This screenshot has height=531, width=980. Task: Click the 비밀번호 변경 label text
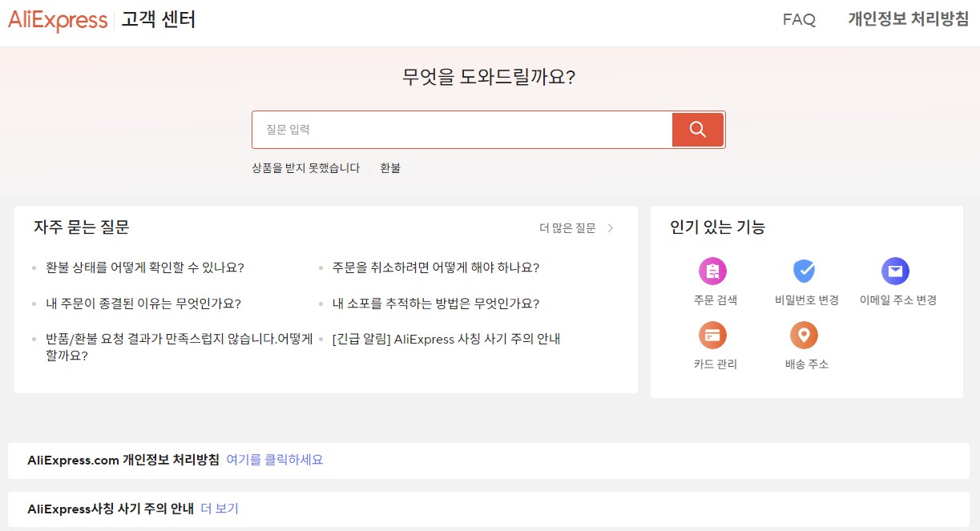click(x=807, y=300)
